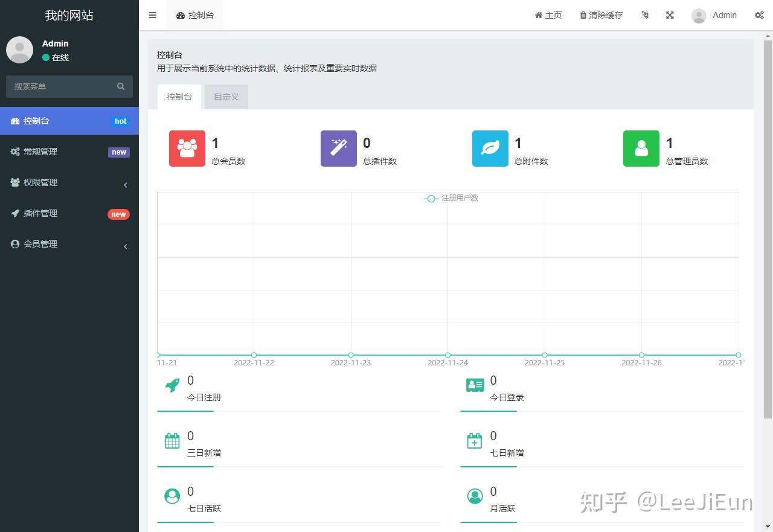Select the 控制台 dashboard icon in sidebar
The height and width of the screenshot is (532, 773).
click(x=14, y=120)
